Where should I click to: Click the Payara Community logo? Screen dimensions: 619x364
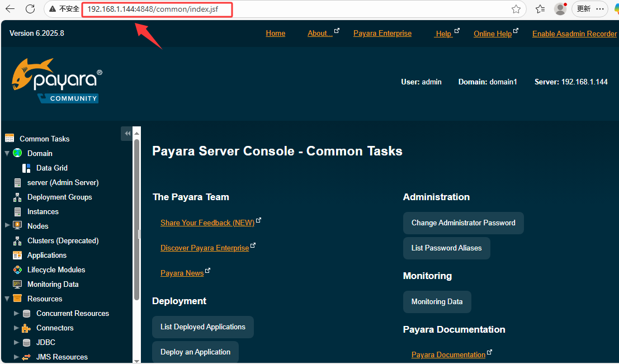click(56, 78)
